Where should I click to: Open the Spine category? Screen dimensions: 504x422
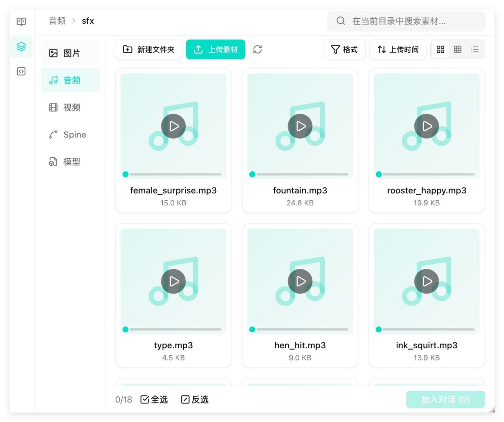70,134
